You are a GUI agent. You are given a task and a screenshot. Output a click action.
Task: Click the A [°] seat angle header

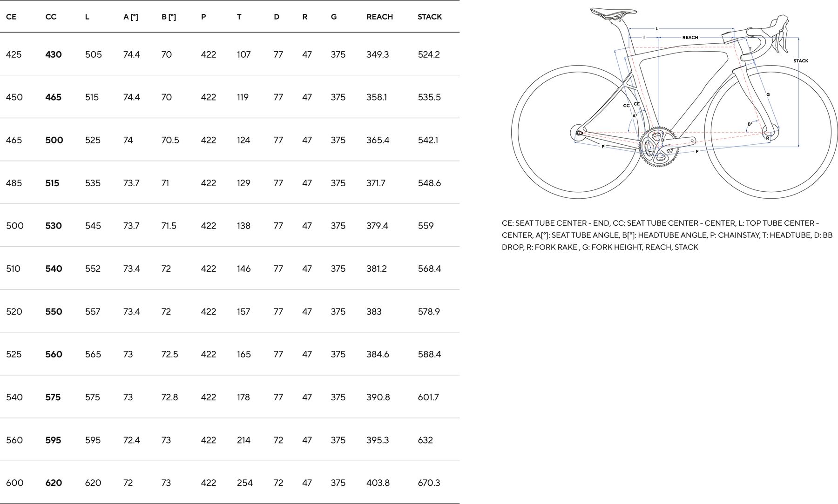(130, 17)
